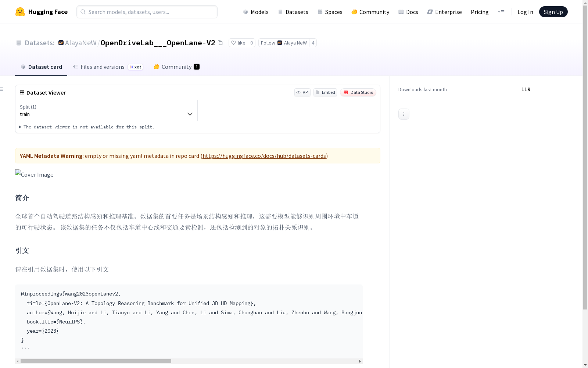
Task: Click the Embed option for the Dataset Viewer
Action: pyautogui.click(x=325, y=92)
